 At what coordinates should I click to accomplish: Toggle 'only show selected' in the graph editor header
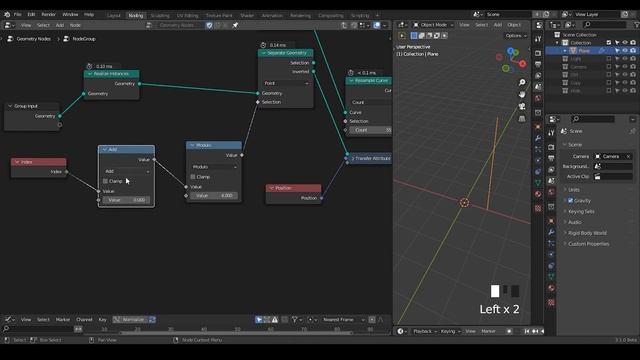coord(259,320)
